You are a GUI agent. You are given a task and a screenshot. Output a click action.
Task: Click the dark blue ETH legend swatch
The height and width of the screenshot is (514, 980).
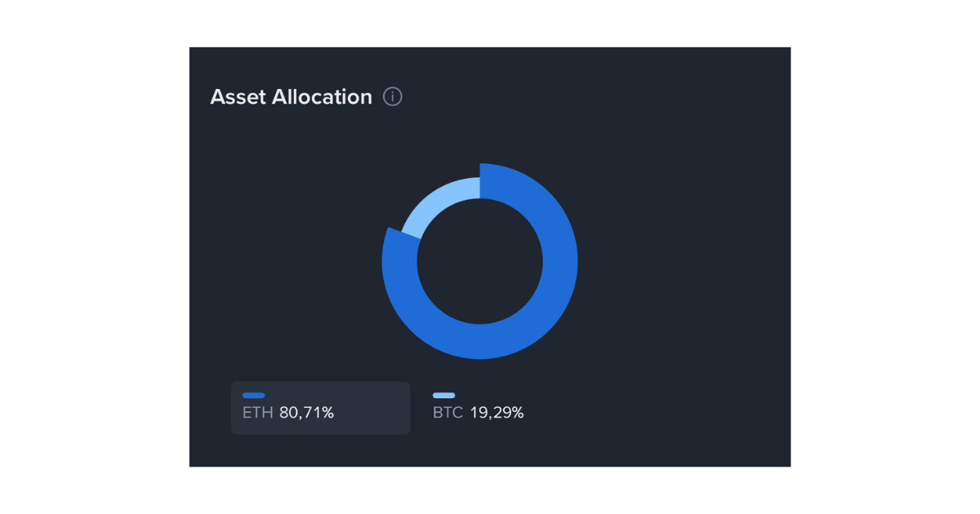coord(253,396)
